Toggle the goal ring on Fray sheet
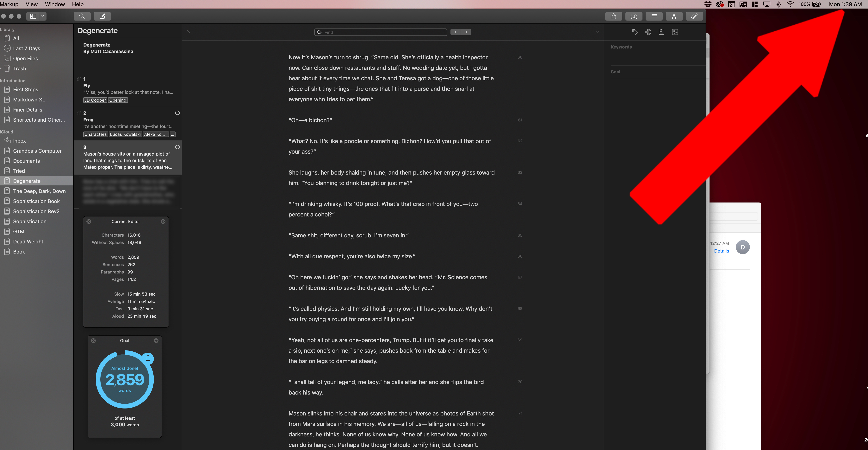This screenshot has height=450, width=868. [177, 113]
